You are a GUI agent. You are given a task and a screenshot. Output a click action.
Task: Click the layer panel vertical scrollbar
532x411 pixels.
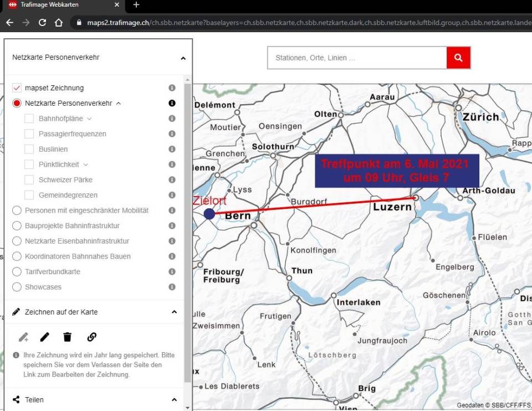[x=187, y=233]
